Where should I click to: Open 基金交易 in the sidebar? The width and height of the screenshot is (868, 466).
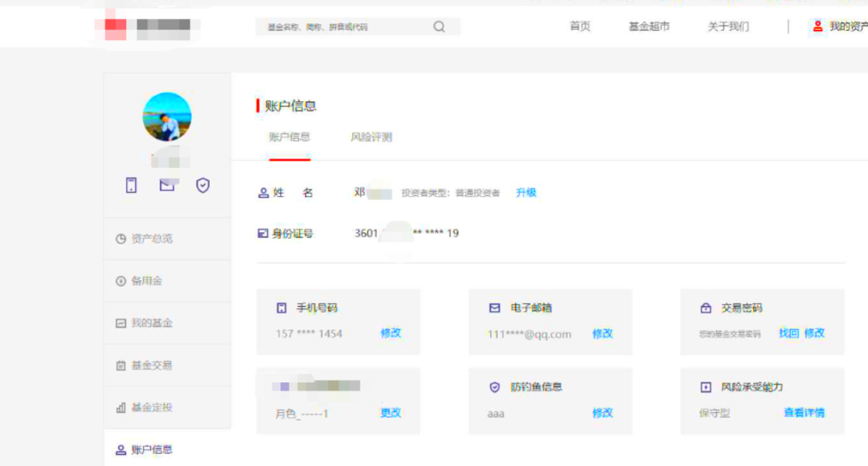(x=152, y=366)
